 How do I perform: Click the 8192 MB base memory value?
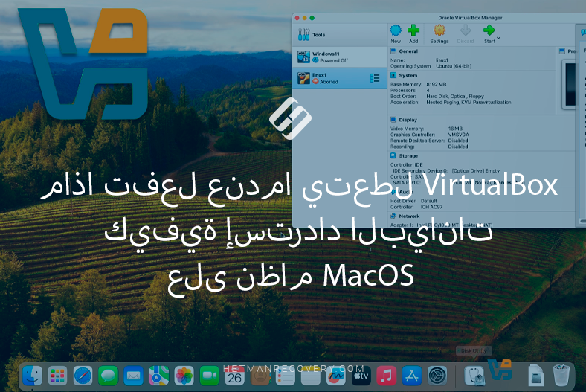click(436, 85)
